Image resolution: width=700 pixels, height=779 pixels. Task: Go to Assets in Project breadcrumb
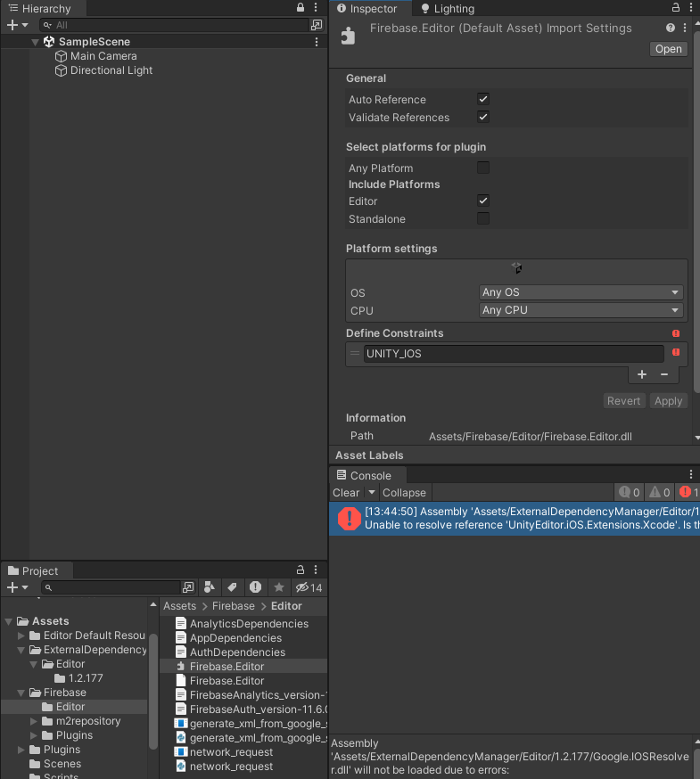click(x=179, y=606)
